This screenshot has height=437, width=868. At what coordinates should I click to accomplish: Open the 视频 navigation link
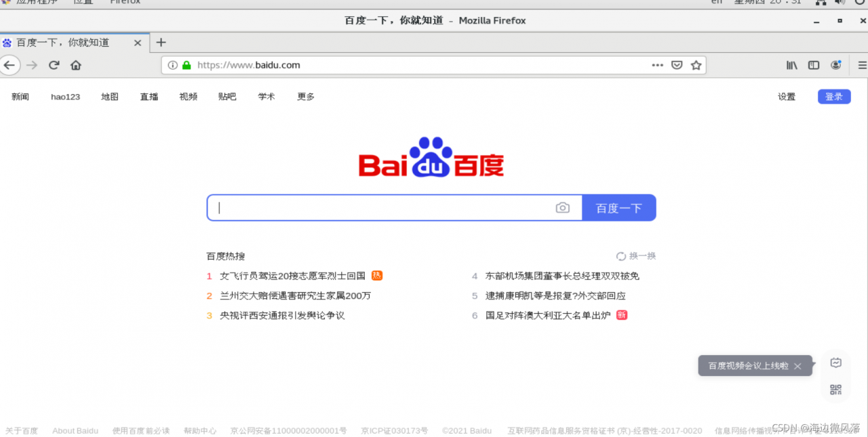[189, 97]
